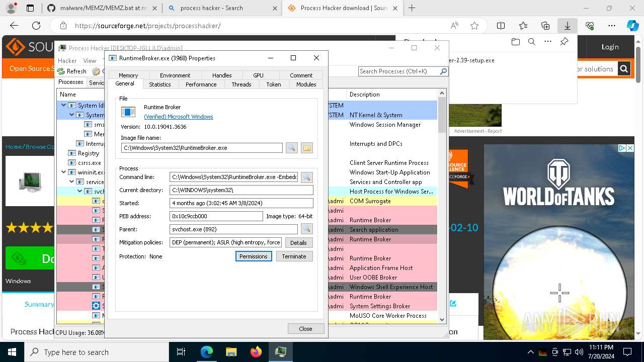
Task: Collapse the System Idle Process tree node
Action: tap(63, 106)
